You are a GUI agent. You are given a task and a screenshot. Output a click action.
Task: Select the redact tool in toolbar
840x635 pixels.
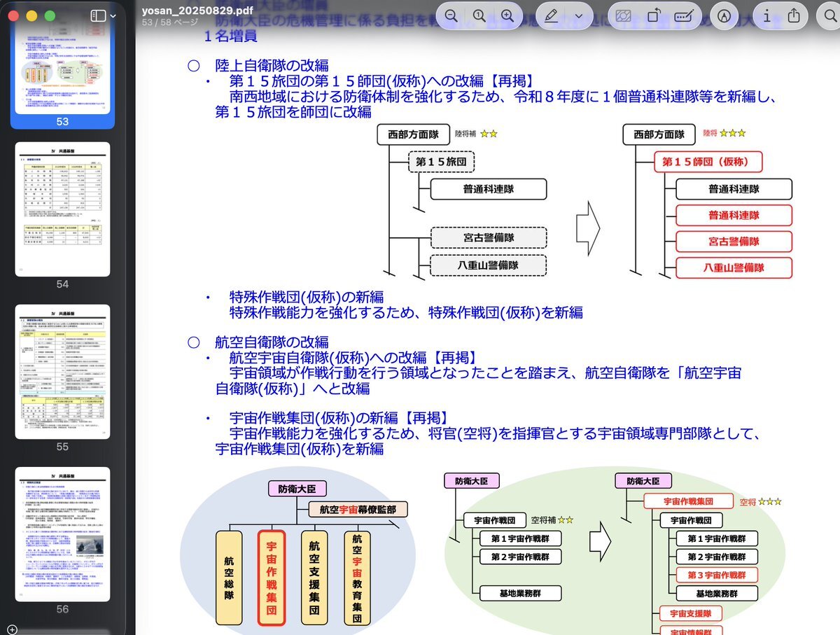623,15
